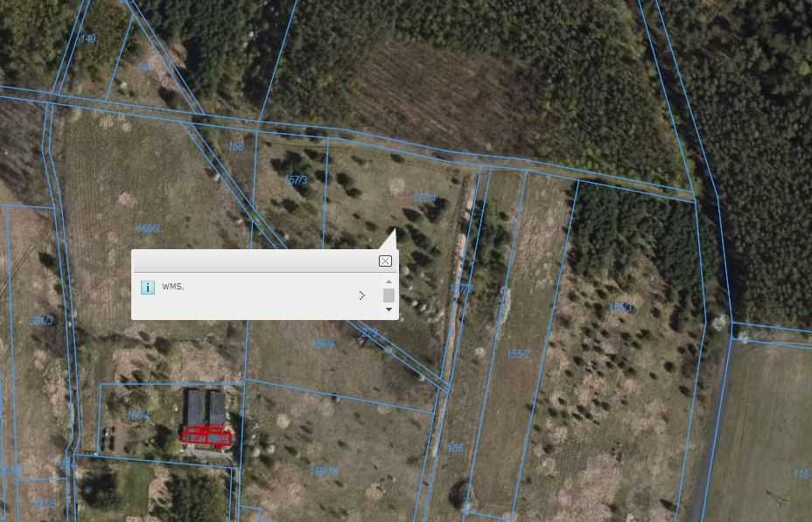Click the parcel label at the far right edge
This screenshot has width=812, height=522.
(801, 473)
